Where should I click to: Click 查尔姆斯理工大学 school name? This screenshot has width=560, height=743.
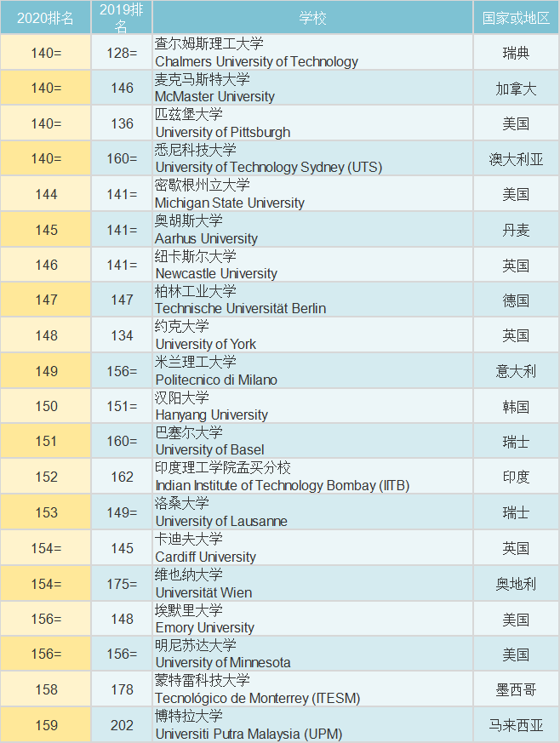click(x=209, y=43)
